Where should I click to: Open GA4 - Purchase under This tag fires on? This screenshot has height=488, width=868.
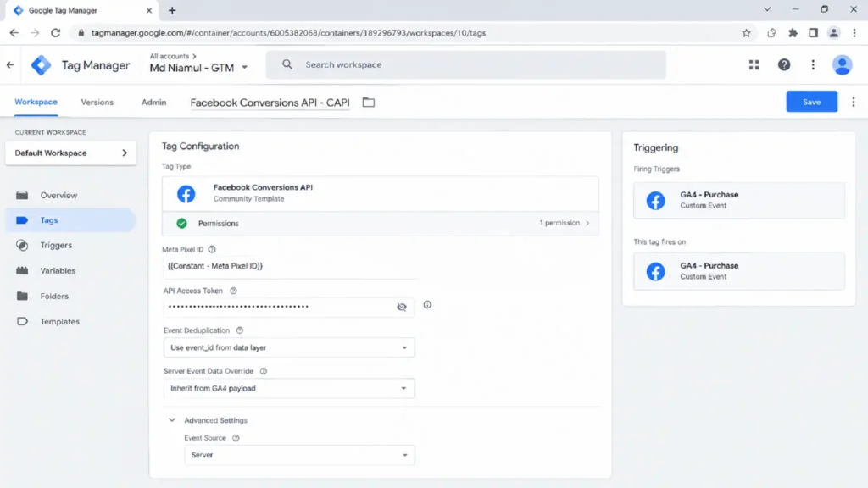739,271
